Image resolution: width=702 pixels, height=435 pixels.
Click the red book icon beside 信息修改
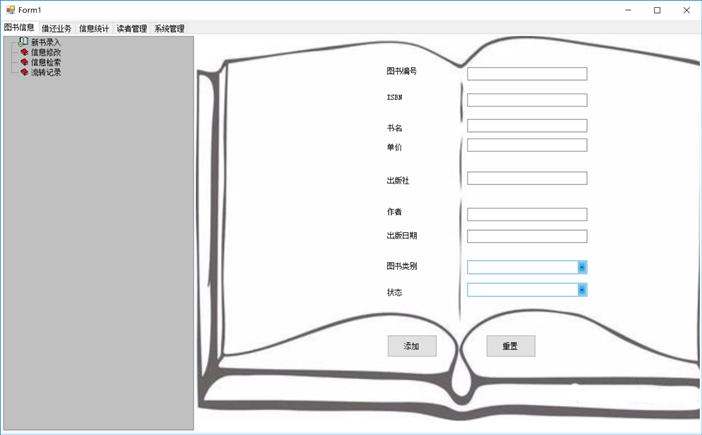coord(24,52)
